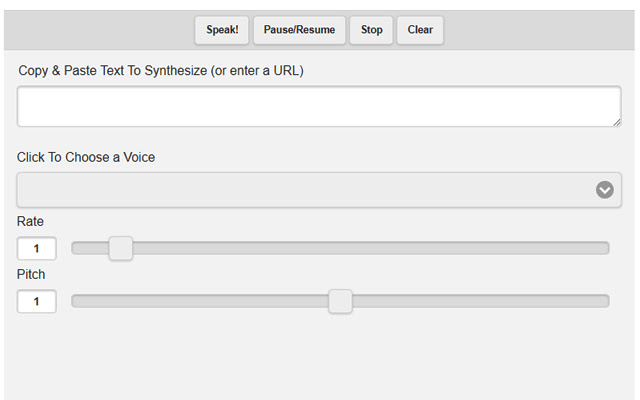Click the round chevron arrow icon

click(604, 189)
